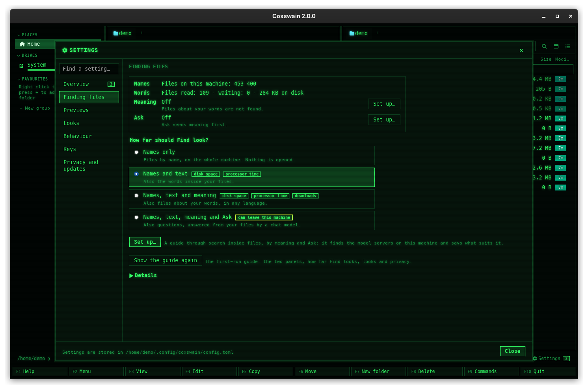Screen dimensions: 588x390
Task: Select the Names only option
Action: pyautogui.click(x=251, y=156)
